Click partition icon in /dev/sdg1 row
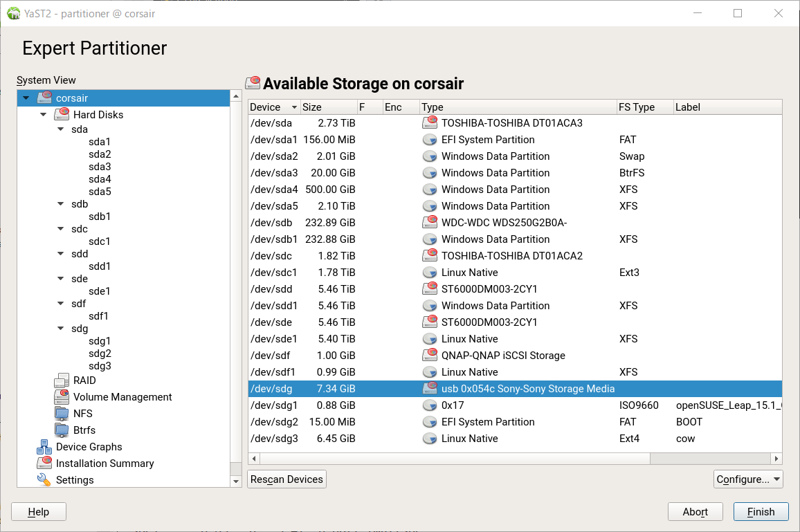Image resolution: width=800 pixels, height=532 pixels. pyautogui.click(x=430, y=405)
